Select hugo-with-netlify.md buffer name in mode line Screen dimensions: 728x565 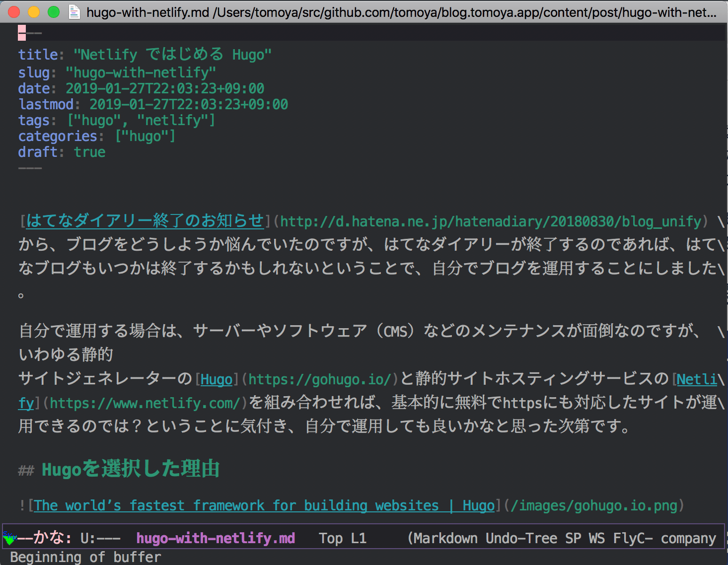(x=216, y=538)
